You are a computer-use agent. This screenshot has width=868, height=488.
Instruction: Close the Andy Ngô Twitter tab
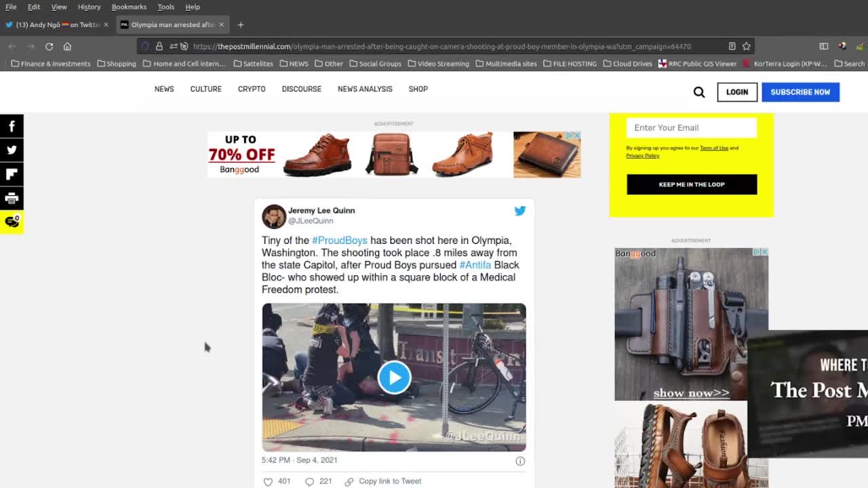106,24
